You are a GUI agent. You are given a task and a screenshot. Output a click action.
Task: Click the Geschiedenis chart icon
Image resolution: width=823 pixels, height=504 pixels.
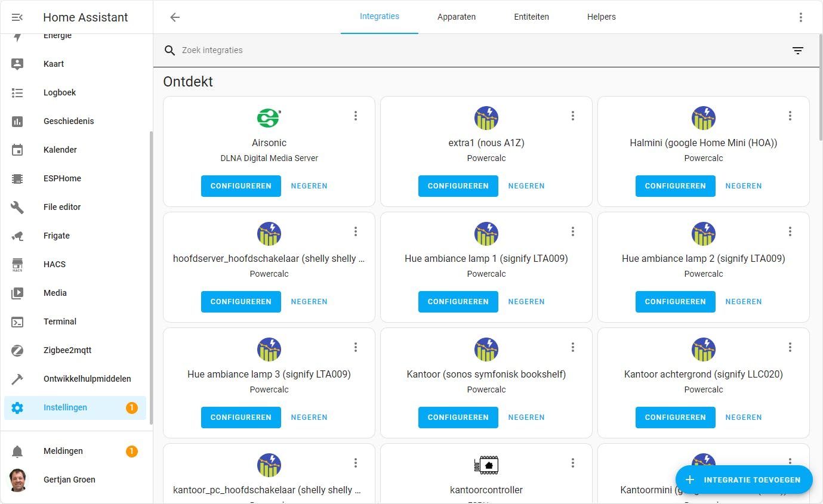click(17, 121)
